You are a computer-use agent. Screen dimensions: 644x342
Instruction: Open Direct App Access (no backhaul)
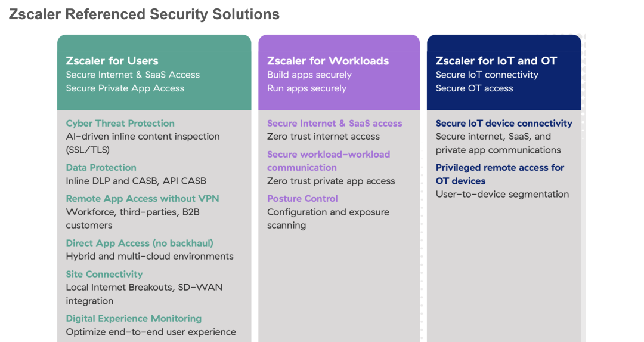click(x=139, y=243)
